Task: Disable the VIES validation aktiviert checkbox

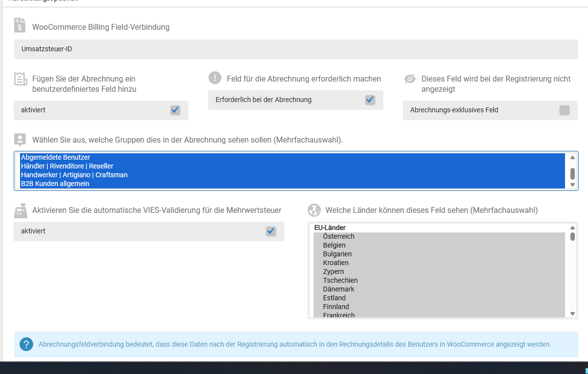Action: [271, 231]
